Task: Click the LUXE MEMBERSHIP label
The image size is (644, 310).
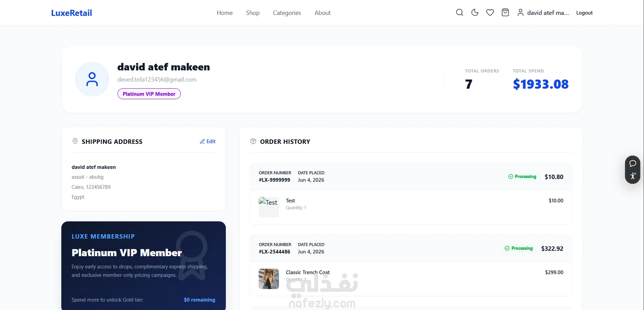Action: click(x=103, y=237)
